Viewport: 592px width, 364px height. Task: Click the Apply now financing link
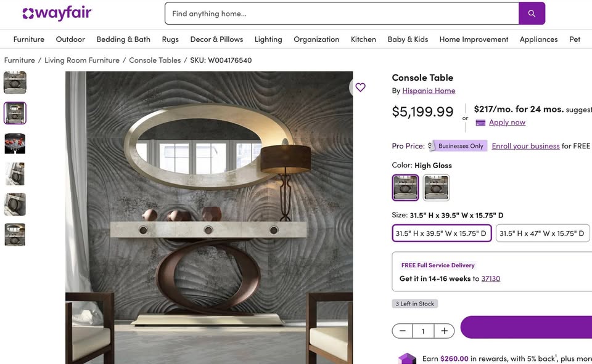(507, 123)
